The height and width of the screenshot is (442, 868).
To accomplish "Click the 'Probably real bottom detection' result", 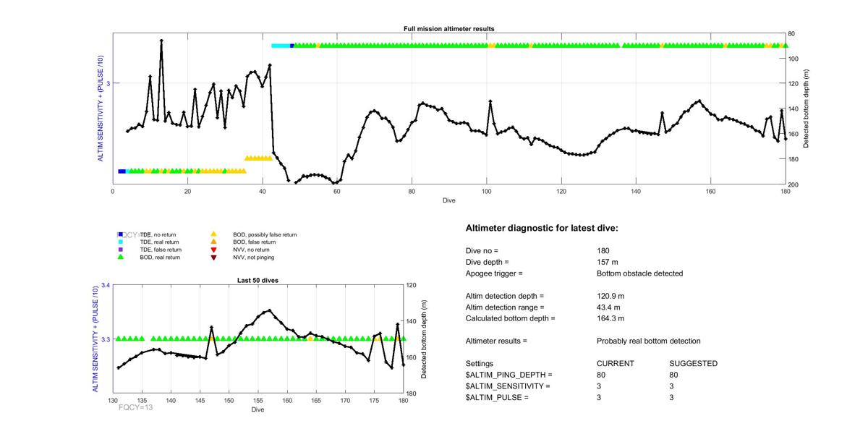I will pos(649,341).
